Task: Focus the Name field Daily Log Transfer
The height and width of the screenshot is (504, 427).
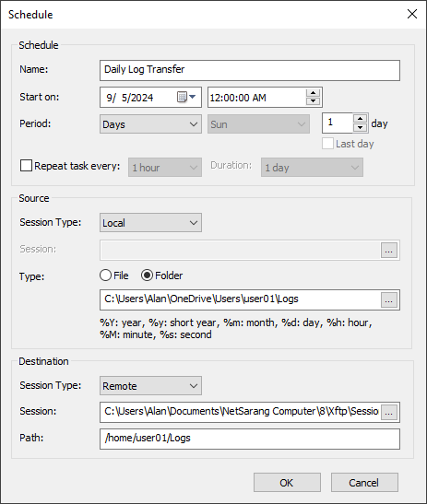Action: pyautogui.click(x=250, y=70)
